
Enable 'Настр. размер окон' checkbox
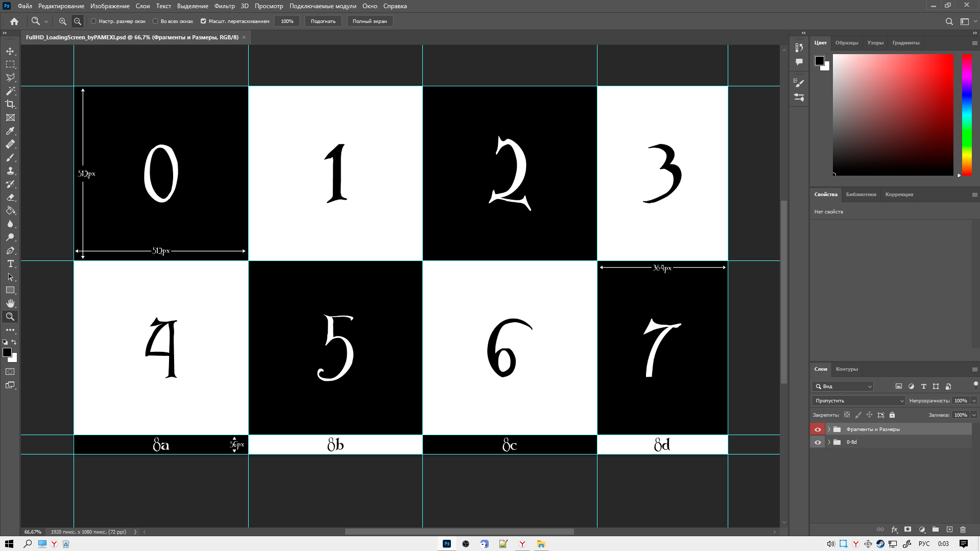coord(93,21)
